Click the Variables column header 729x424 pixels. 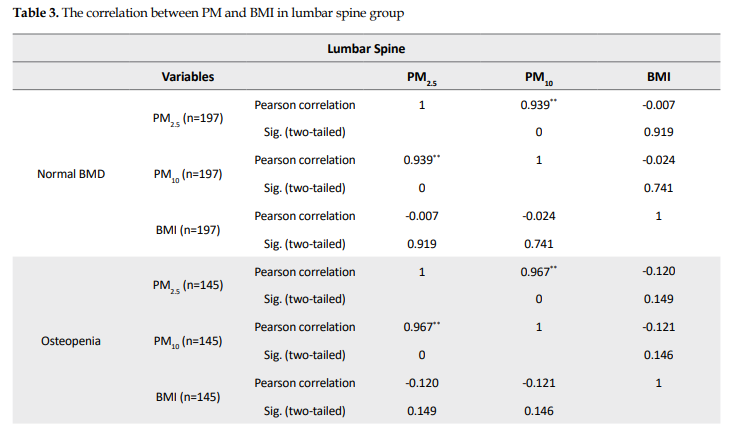coord(188,76)
